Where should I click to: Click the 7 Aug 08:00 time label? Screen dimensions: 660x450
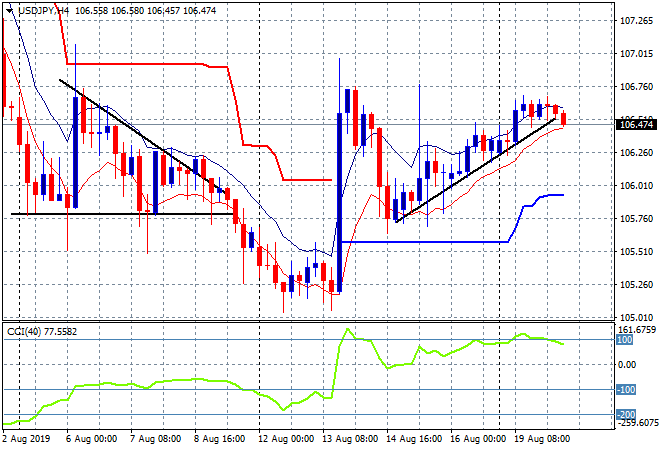click(155, 439)
